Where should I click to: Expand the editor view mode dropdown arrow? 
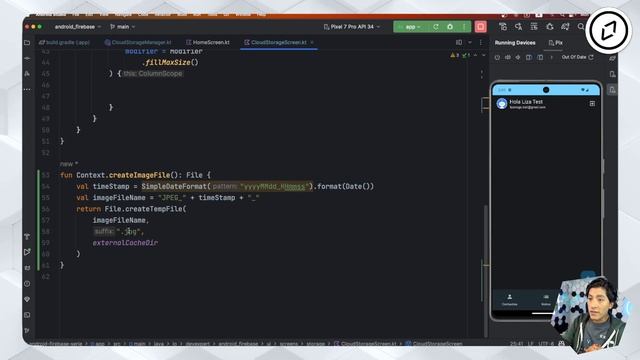(x=470, y=42)
